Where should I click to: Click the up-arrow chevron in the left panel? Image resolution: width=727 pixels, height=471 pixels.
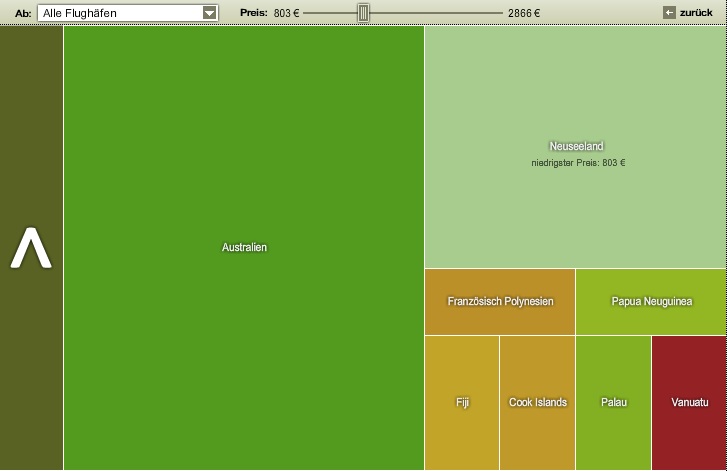(31, 249)
